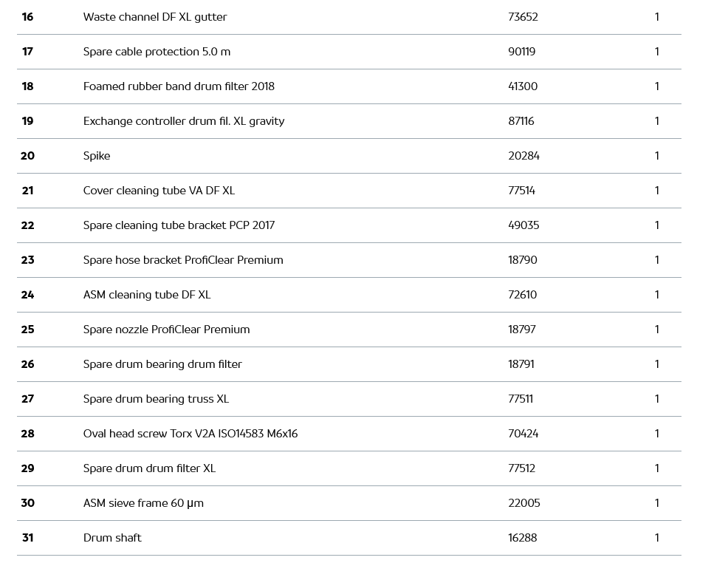Click part name Waste channel DF XL gutter

155,17
